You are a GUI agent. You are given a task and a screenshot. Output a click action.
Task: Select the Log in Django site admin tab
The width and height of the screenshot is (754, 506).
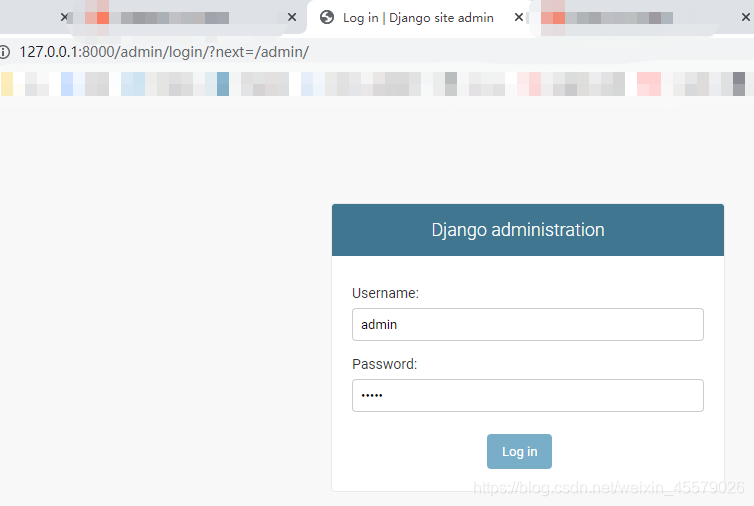418,18
